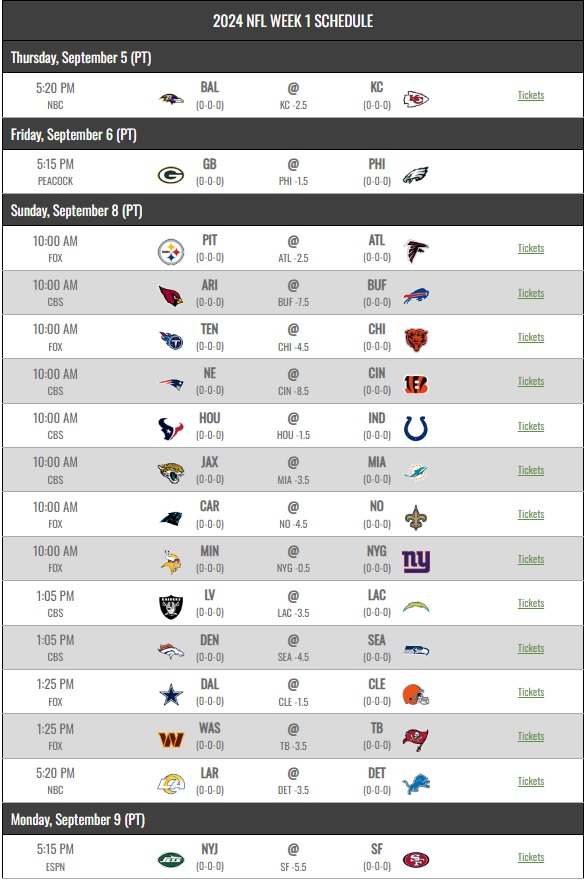Image resolution: width=585 pixels, height=880 pixels.
Task: Open Tickets for HOU at IND
Action: (531, 426)
